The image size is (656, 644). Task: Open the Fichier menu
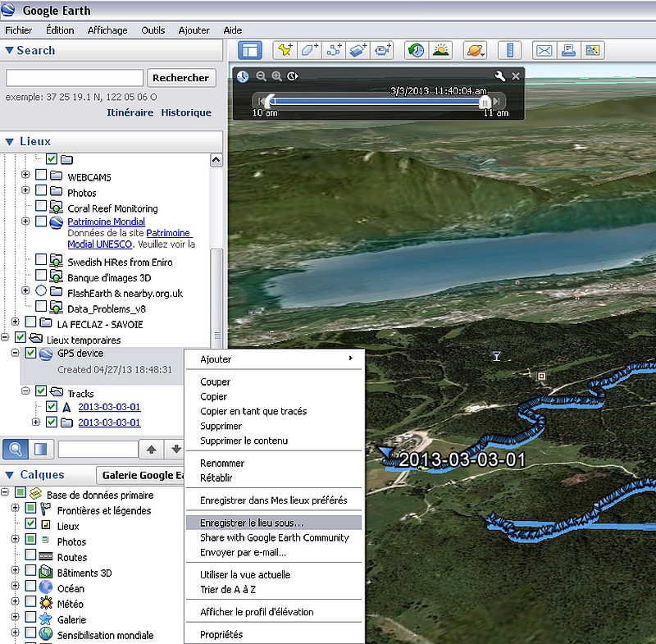(x=18, y=30)
